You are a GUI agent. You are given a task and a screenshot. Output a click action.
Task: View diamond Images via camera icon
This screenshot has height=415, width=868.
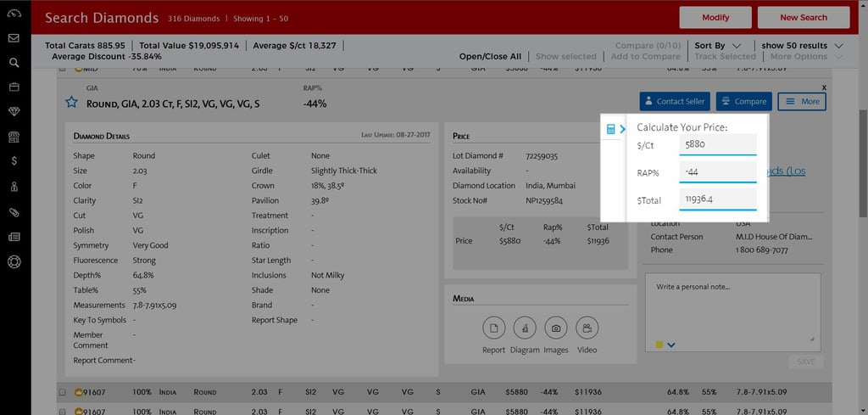click(x=555, y=328)
